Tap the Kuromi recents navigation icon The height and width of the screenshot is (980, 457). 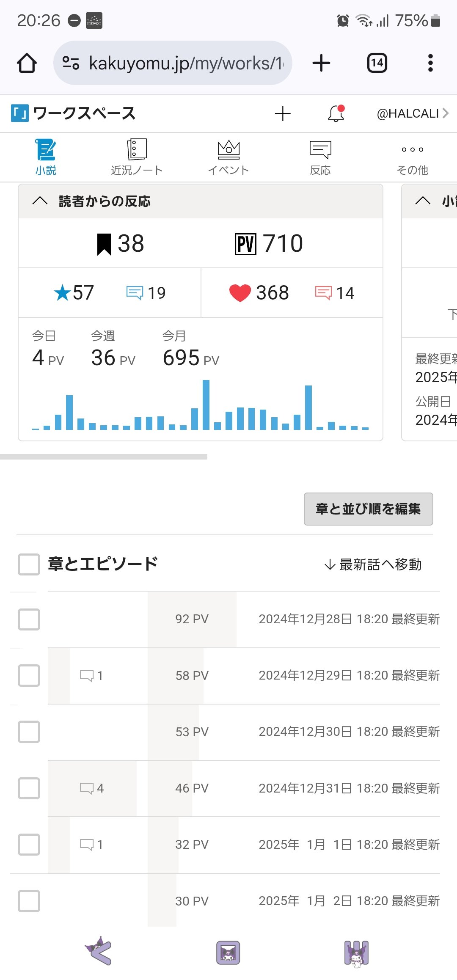pyautogui.click(x=357, y=954)
